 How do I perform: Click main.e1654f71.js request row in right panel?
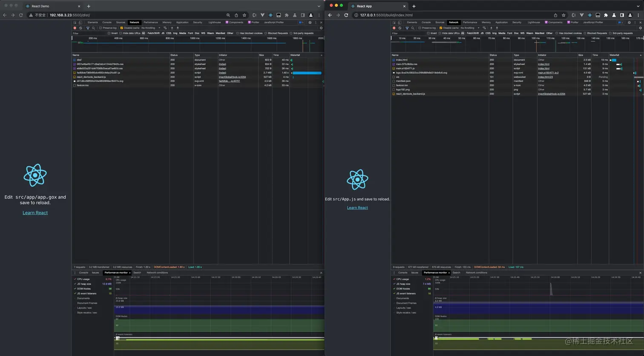(405, 69)
